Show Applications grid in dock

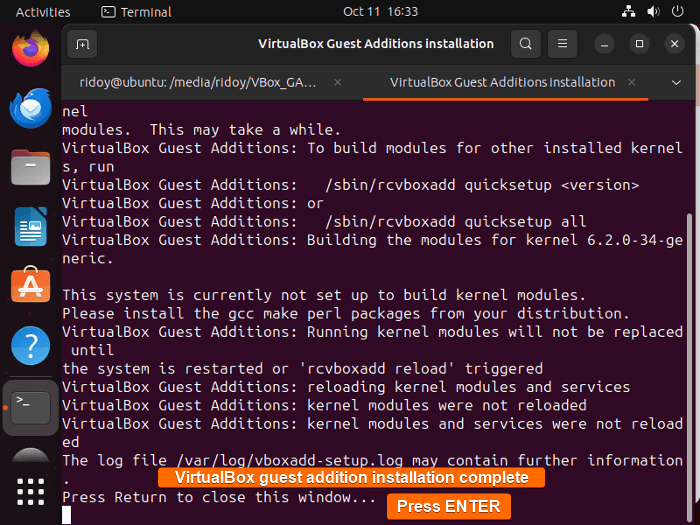pos(30,492)
